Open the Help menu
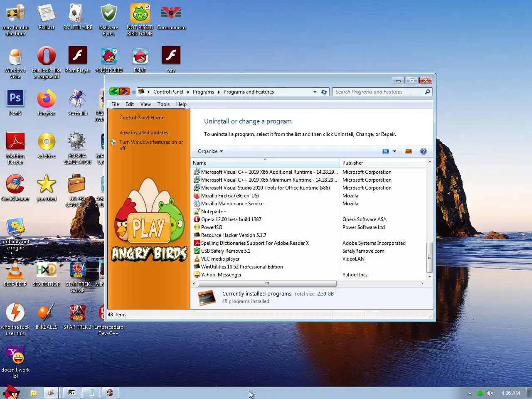Image resolution: width=532 pixels, height=399 pixels. coord(181,104)
